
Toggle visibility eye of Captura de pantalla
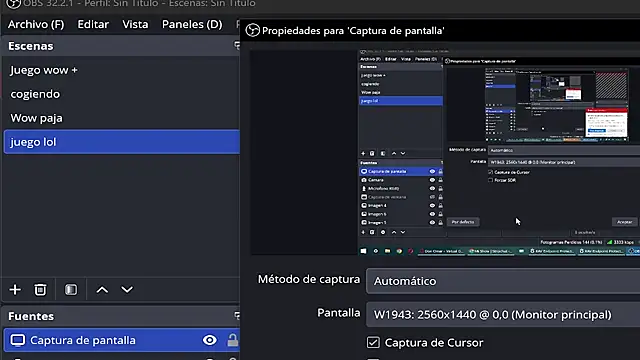tap(209, 340)
